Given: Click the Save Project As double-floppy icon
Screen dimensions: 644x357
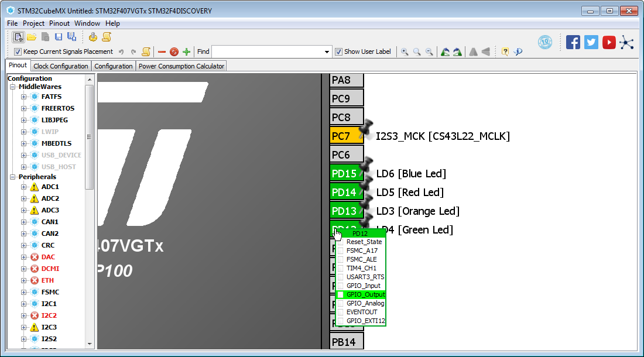Looking at the screenshot, I should pyautogui.click(x=71, y=37).
